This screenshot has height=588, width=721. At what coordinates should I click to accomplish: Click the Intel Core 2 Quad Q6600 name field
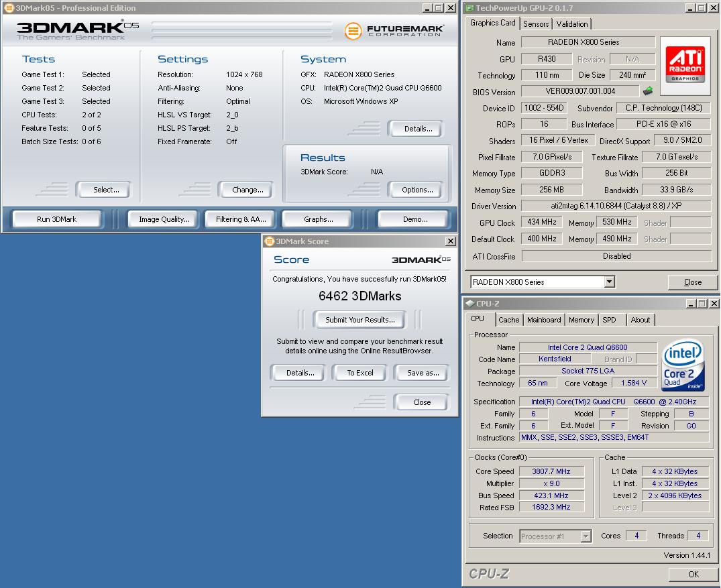588,347
